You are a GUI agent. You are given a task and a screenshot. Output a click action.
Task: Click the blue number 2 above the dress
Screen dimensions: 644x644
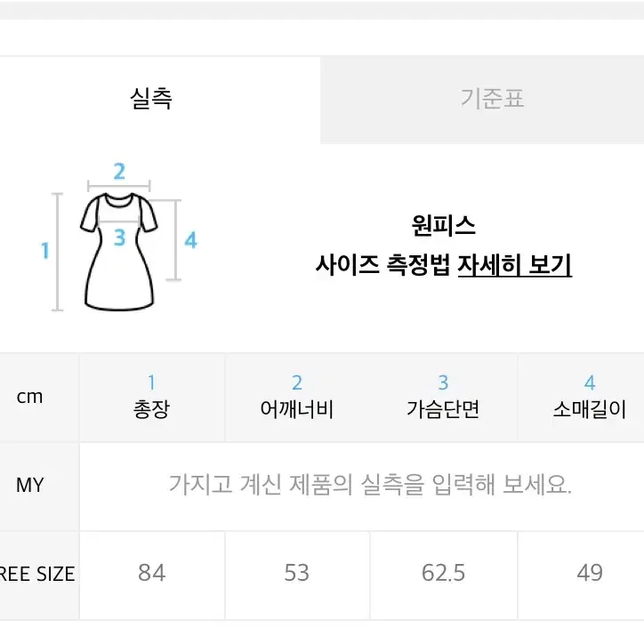[x=119, y=172]
